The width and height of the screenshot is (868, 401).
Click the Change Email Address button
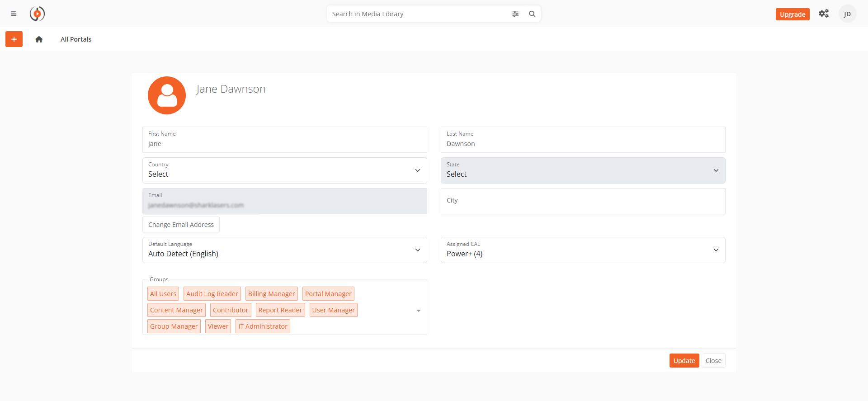181,225
